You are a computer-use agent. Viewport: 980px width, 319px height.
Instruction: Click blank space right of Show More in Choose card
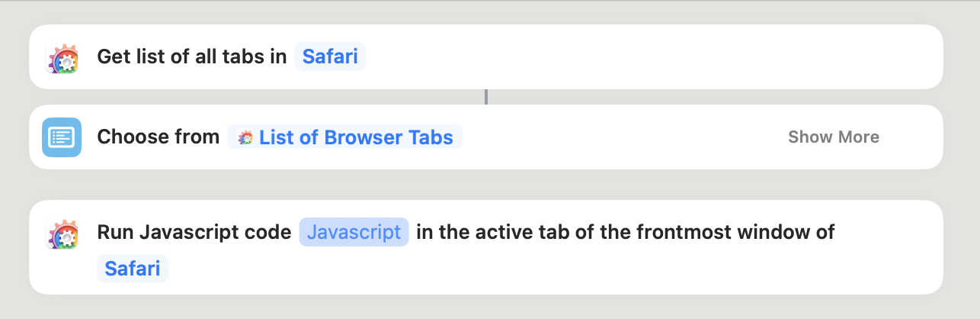[x=912, y=137]
